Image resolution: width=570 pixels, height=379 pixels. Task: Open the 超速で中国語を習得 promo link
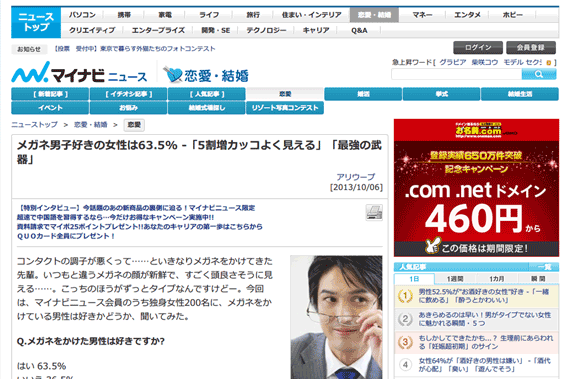pyautogui.click(x=116, y=217)
